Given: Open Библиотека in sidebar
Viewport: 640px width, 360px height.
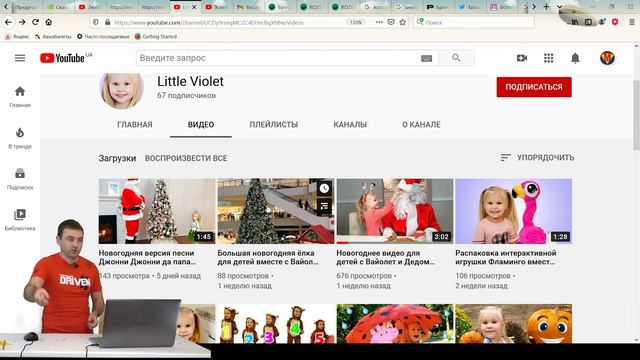Looking at the screenshot, I should (20, 220).
